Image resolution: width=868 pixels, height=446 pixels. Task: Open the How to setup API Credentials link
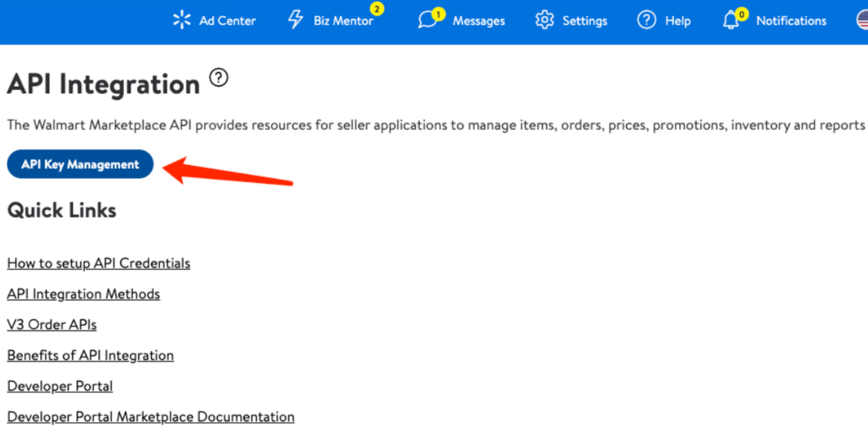click(99, 263)
